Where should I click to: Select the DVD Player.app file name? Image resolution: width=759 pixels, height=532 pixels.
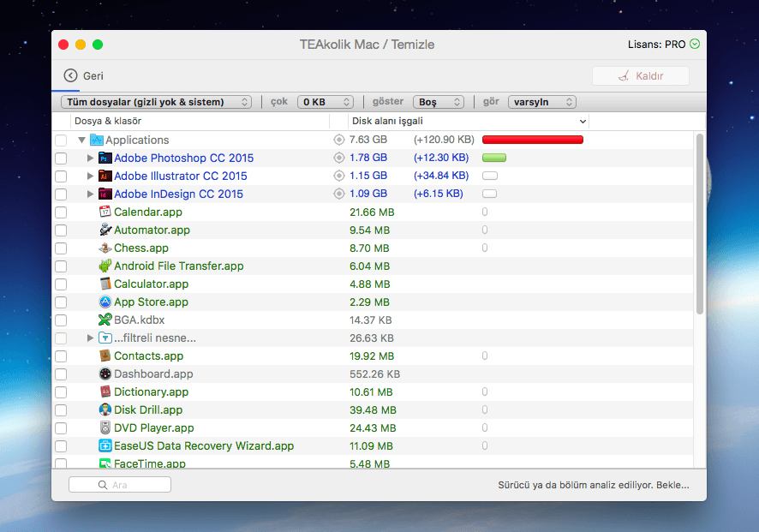click(154, 428)
